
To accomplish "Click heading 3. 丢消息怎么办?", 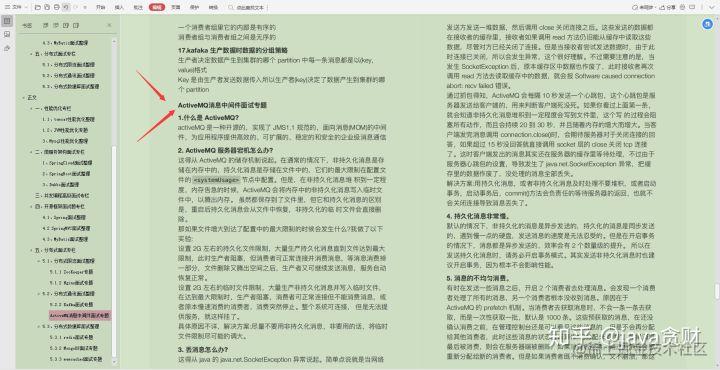I will (x=202, y=349).
